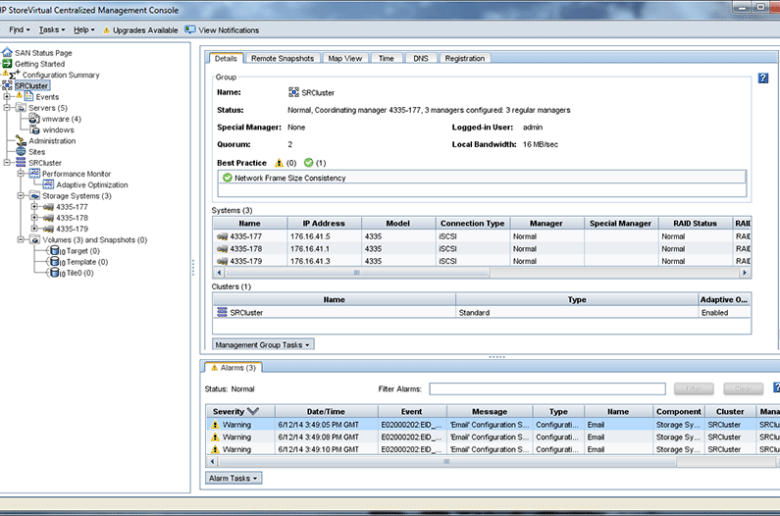Open the Tasks menu

[52, 30]
